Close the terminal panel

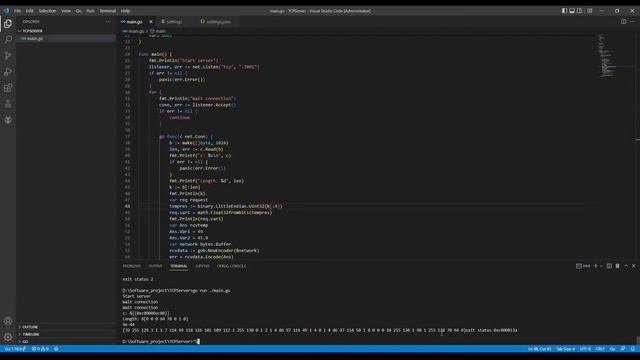click(x=634, y=266)
